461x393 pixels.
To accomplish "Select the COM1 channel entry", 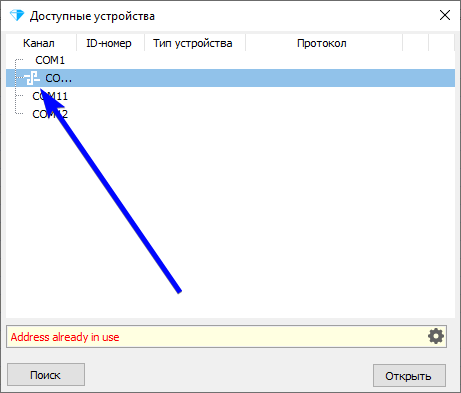I will pyautogui.click(x=50, y=60).
